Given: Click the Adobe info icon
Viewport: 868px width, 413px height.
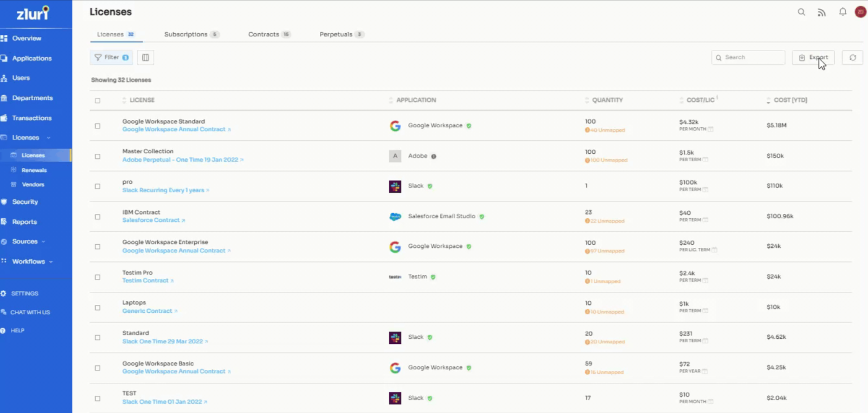Looking at the screenshot, I should coord(433,156).
